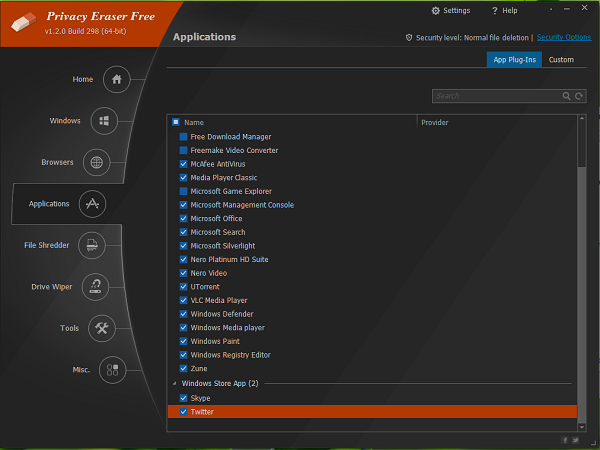
Task: Click the scrollbar up arrow
Action: coord(582,119)
